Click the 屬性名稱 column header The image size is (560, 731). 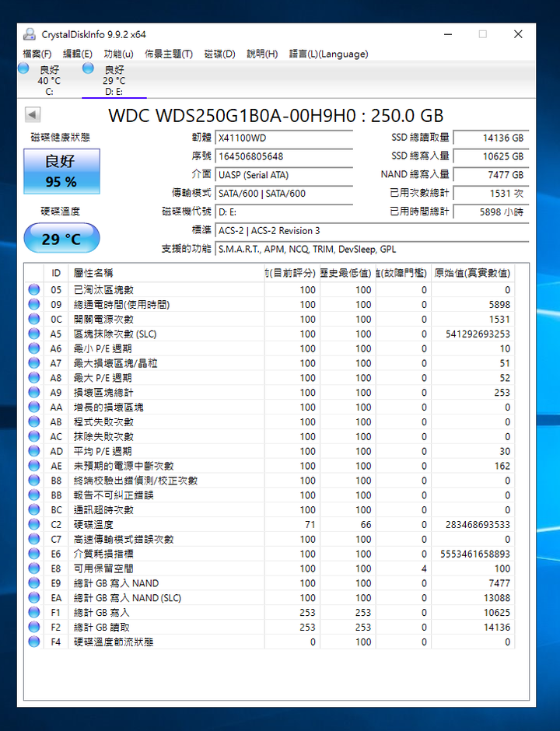coord(166,273)
